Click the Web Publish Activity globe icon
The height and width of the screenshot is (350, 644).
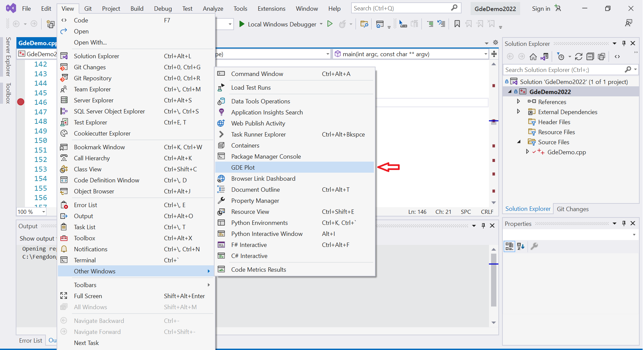221,123
